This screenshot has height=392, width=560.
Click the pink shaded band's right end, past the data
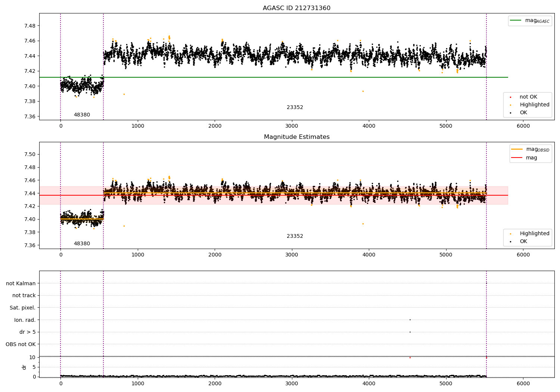coord(497,195)
